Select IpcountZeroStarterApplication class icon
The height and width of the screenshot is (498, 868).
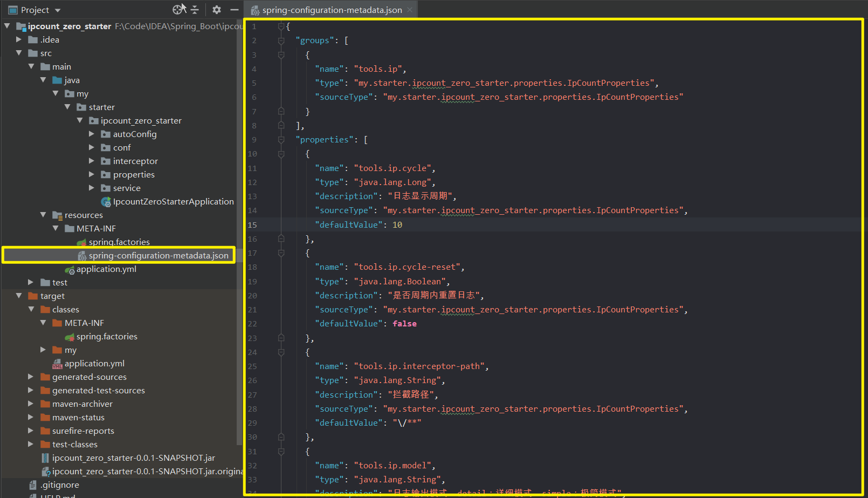(106, 201)
